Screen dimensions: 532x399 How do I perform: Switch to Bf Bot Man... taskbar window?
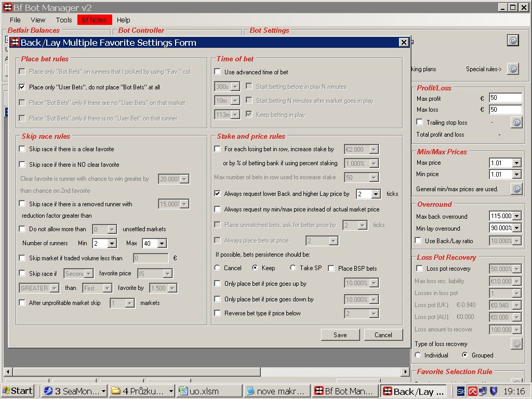coord(345,391)
